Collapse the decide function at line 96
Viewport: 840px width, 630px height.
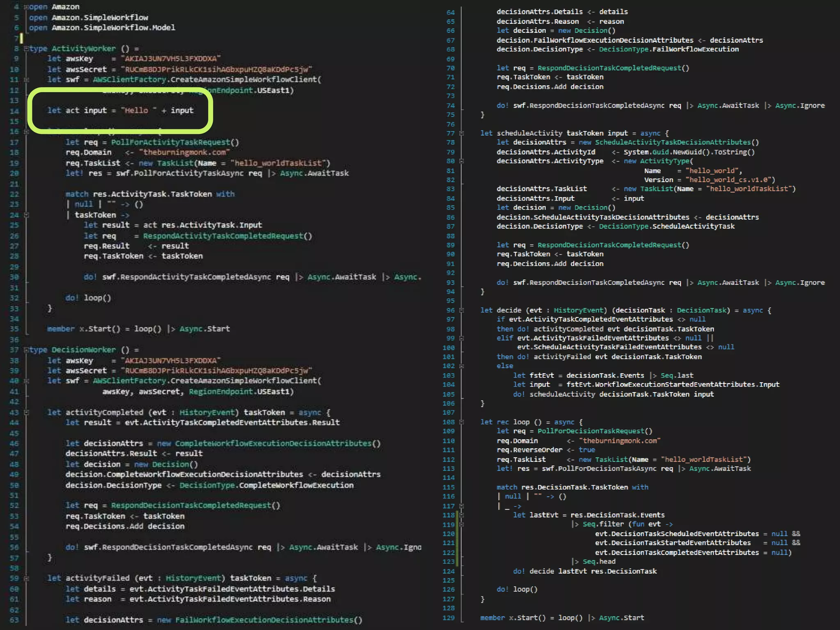click(x=461, y=310)
